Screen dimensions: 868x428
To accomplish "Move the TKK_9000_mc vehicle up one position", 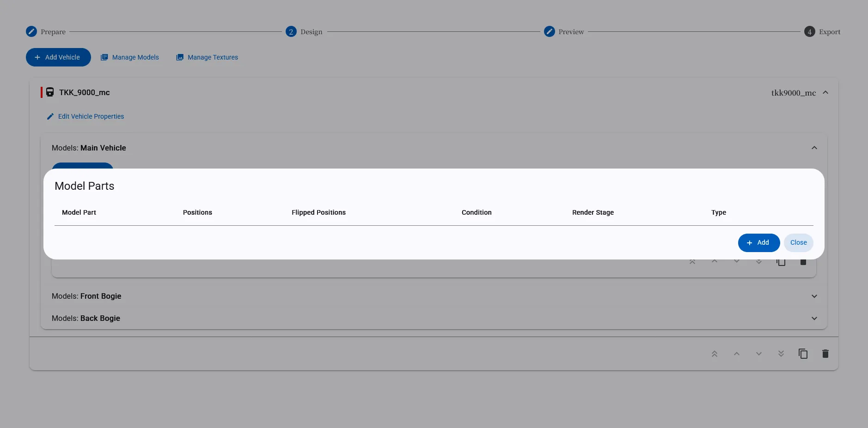I will point(736,354).
